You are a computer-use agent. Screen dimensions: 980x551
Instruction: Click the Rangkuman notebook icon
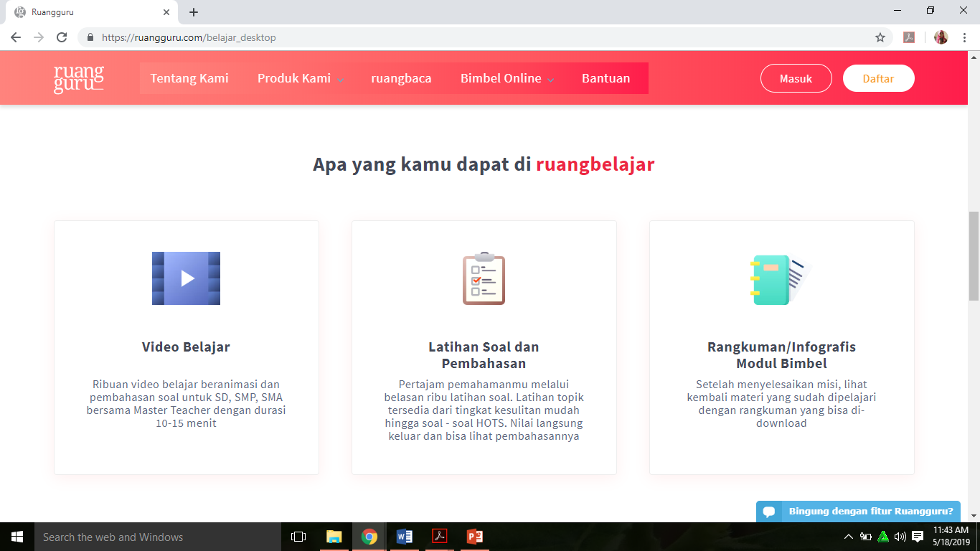[781, 280]
